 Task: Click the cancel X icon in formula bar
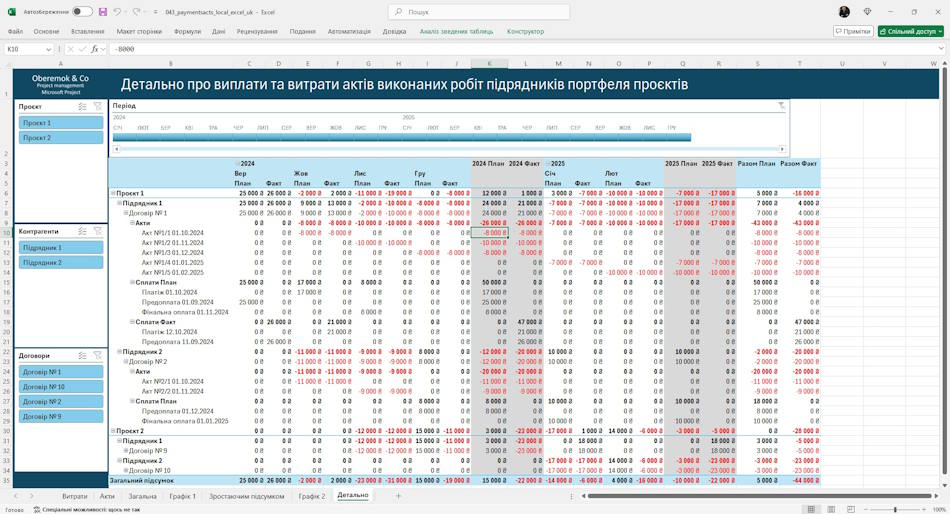coord(70,49)
